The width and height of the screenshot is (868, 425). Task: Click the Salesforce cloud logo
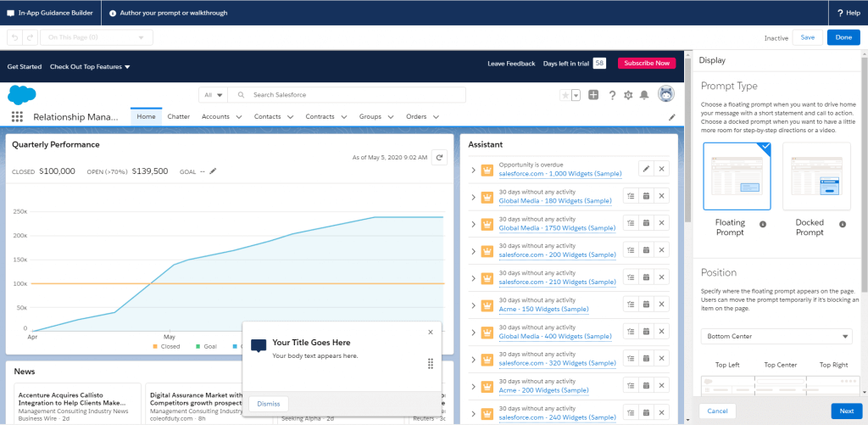(22, 95)
